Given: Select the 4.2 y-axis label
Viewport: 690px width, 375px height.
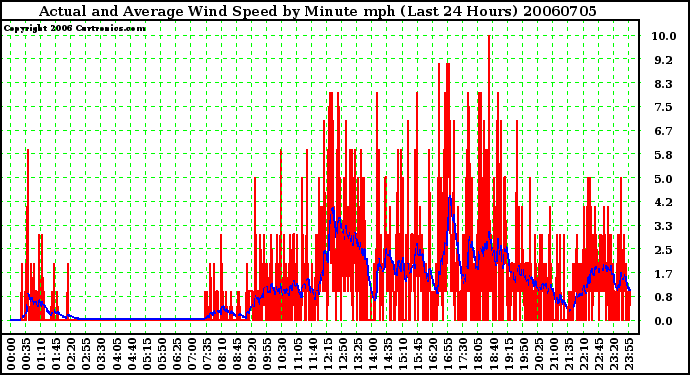Looking at the screenshot, I should pyautogui.click(x=664, y=202).
